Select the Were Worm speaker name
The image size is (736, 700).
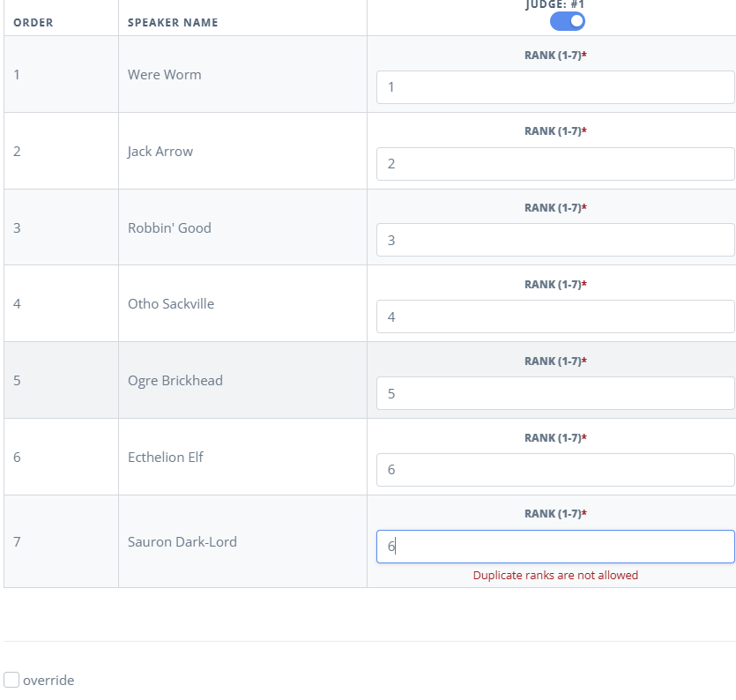164,75
